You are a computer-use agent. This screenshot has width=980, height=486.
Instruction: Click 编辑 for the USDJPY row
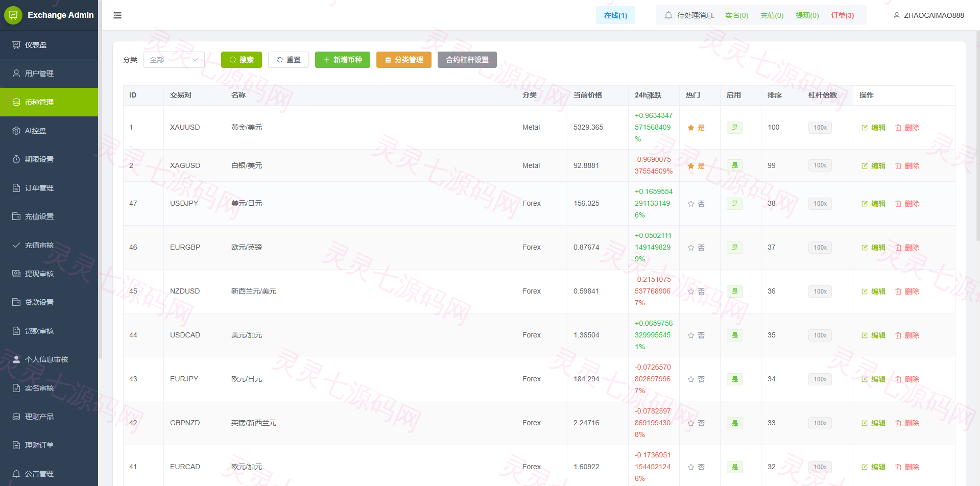(x=873, y=204)
